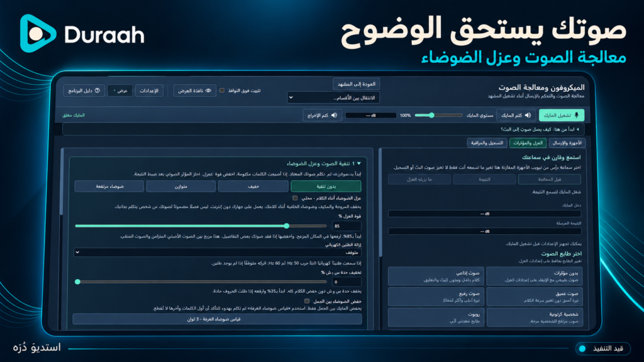The image size is (644, 362).
Task: Select the صوت رفيع voice style card
Action: (436, 297)
